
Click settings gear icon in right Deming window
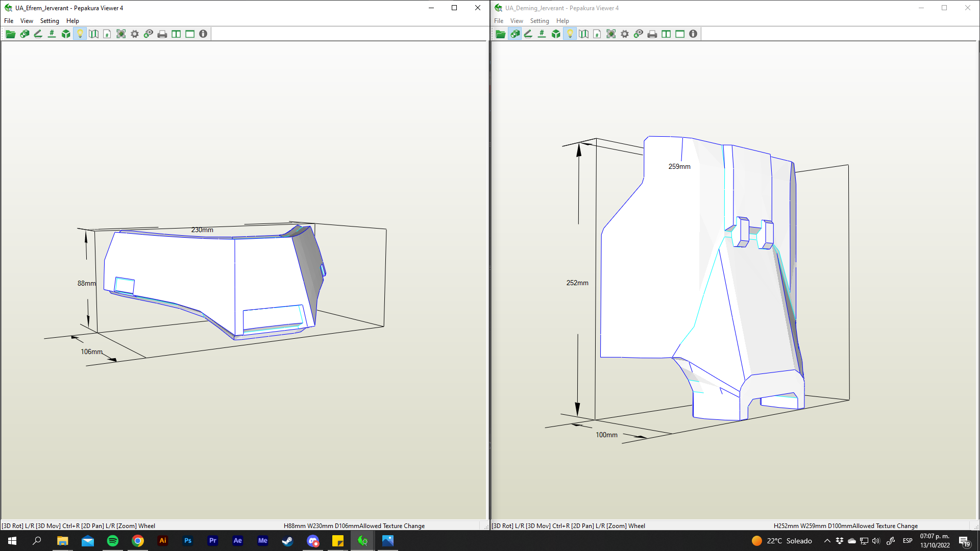point(625,34)
